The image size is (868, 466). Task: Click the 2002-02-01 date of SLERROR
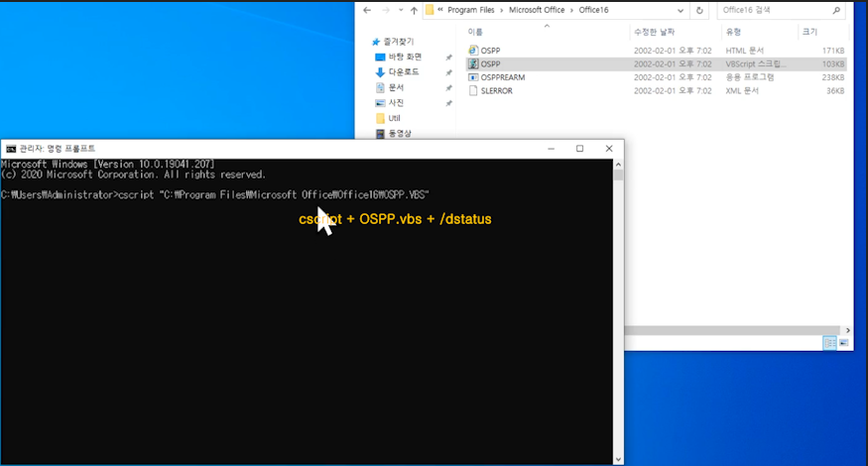[673, 91]
